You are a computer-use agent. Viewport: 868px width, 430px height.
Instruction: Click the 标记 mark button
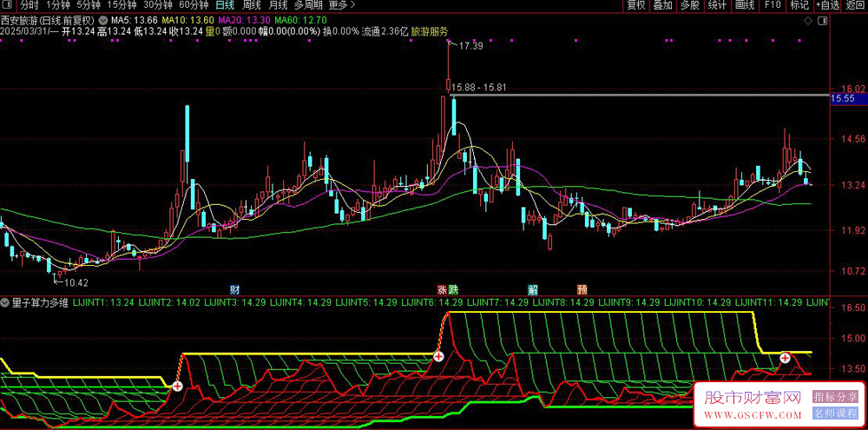click(x=799, y=5)
